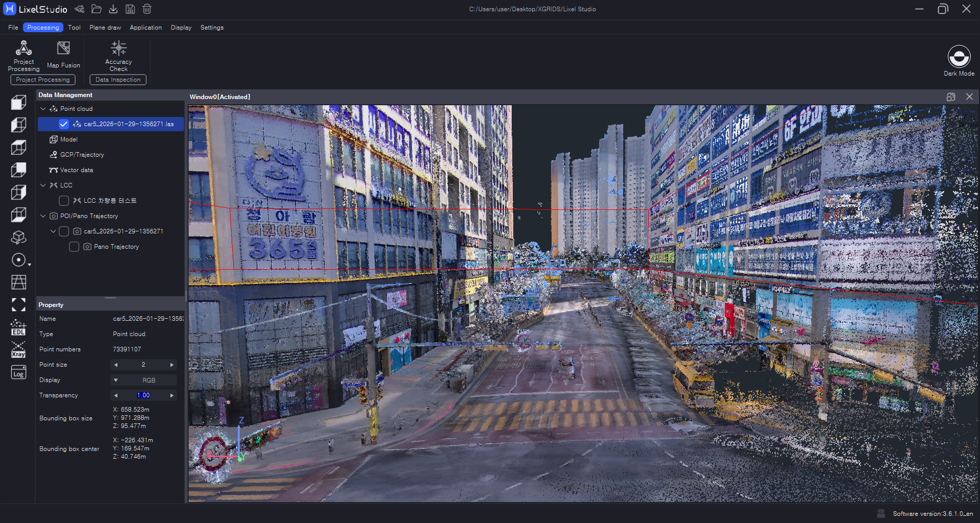Open the Settings menu
980x523 pixels.
pos(212,28)
